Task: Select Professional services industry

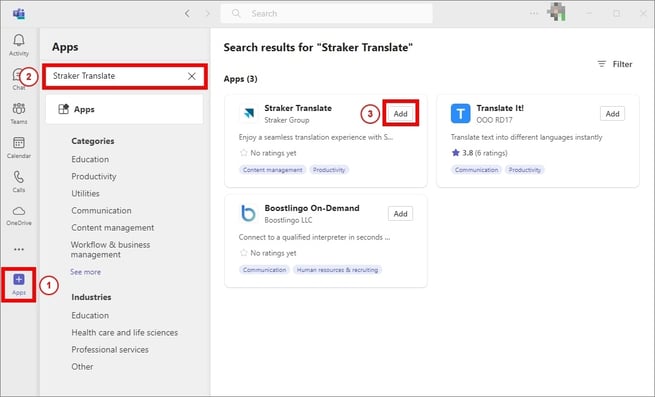Action: coord(110,350)
